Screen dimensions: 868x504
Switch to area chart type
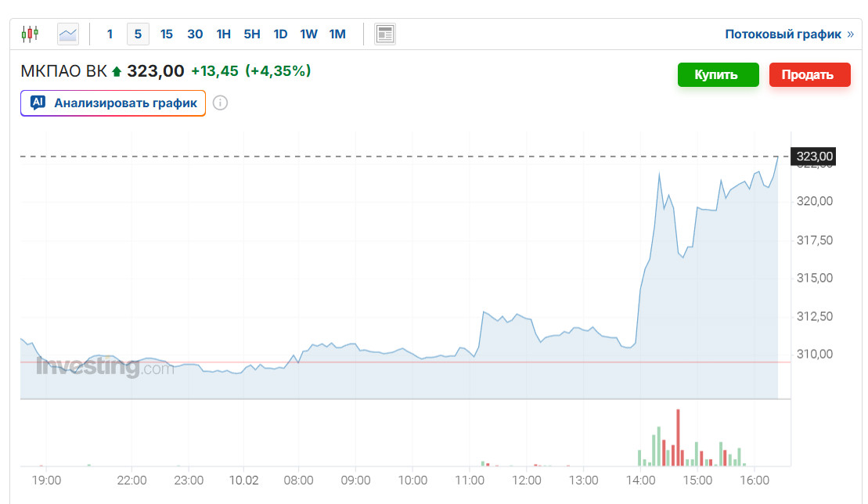[x=68, y=34]
